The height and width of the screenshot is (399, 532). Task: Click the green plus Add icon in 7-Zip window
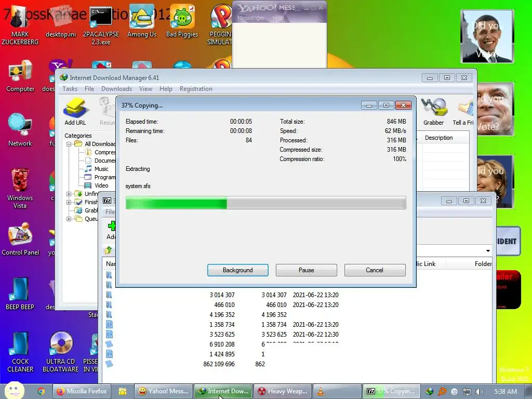pos(111,225)
